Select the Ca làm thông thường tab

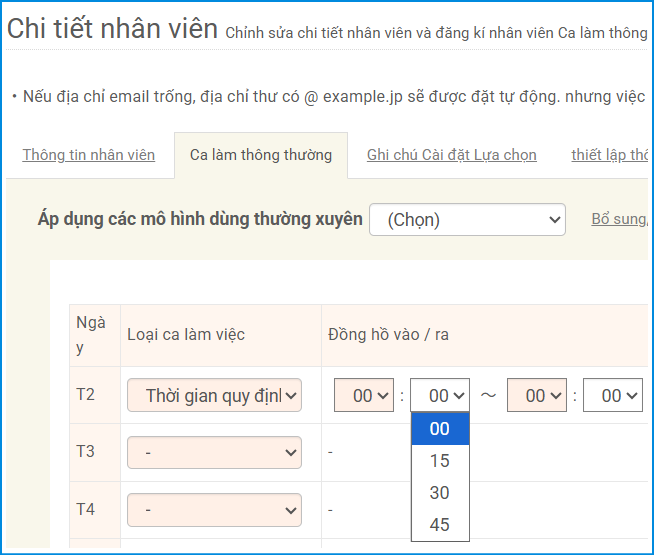click(260, 155)
